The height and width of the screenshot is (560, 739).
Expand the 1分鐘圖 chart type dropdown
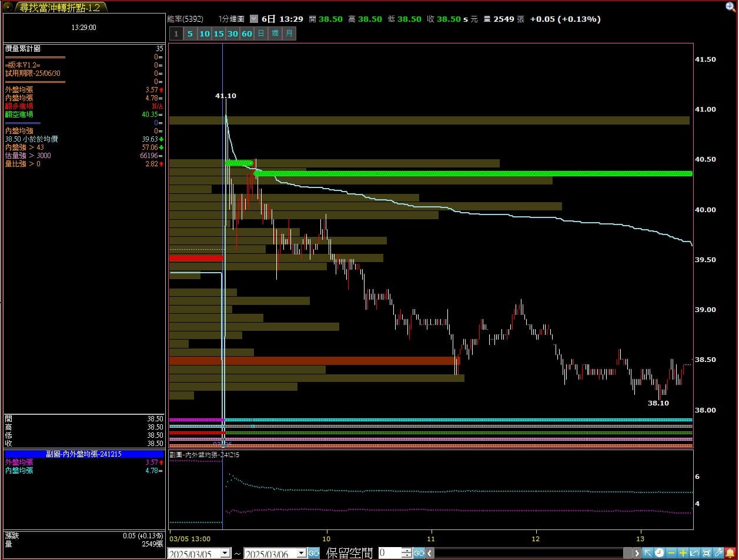click(x=253, y=19)
